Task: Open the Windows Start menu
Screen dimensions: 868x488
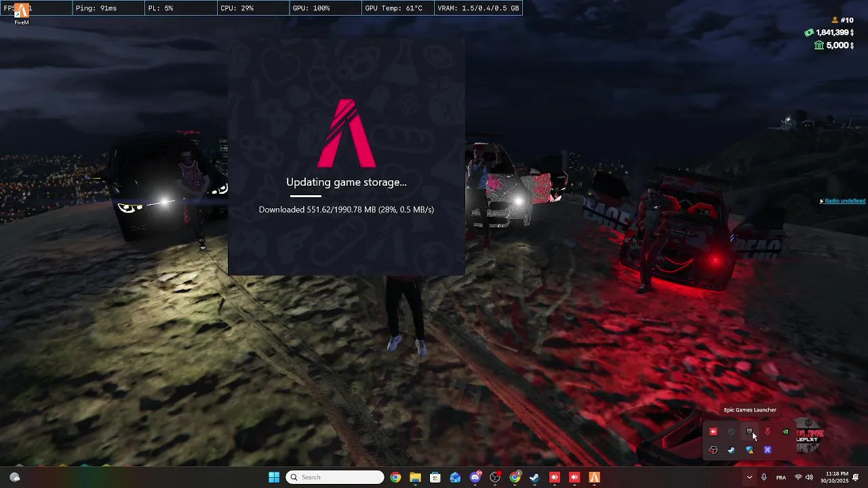Action: point(274,477)
